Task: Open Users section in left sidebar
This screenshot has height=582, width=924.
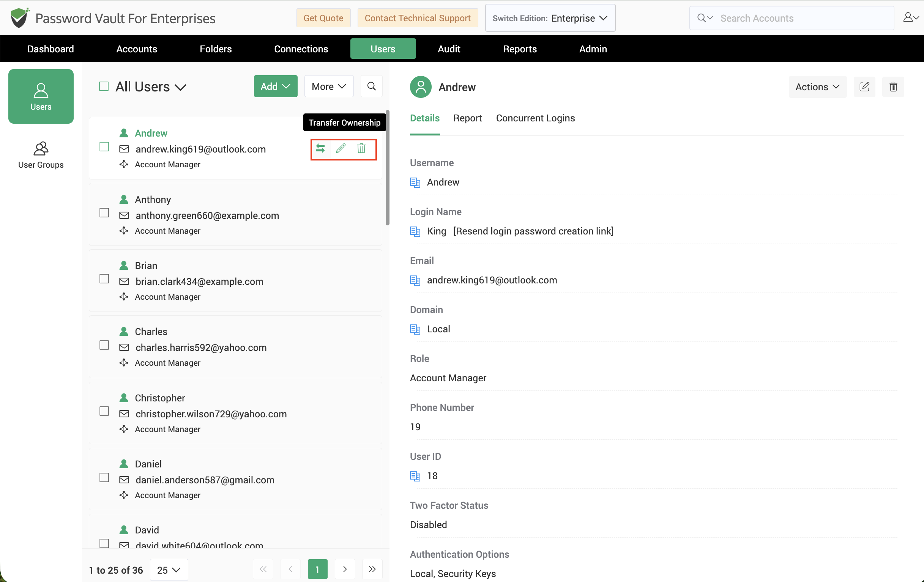Action: 41,96
